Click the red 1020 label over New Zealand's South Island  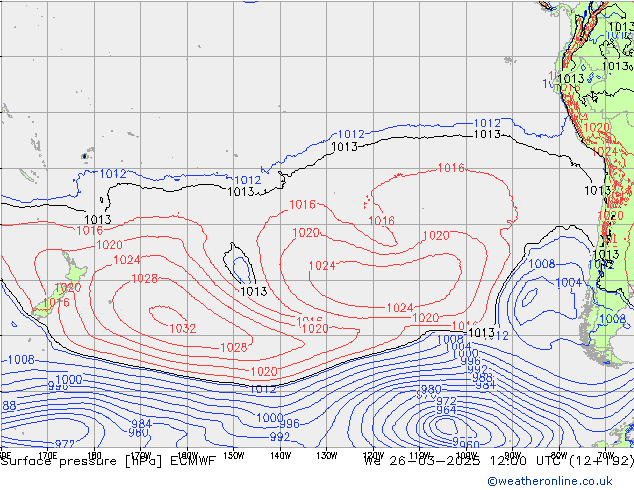[x=68, y=288]
